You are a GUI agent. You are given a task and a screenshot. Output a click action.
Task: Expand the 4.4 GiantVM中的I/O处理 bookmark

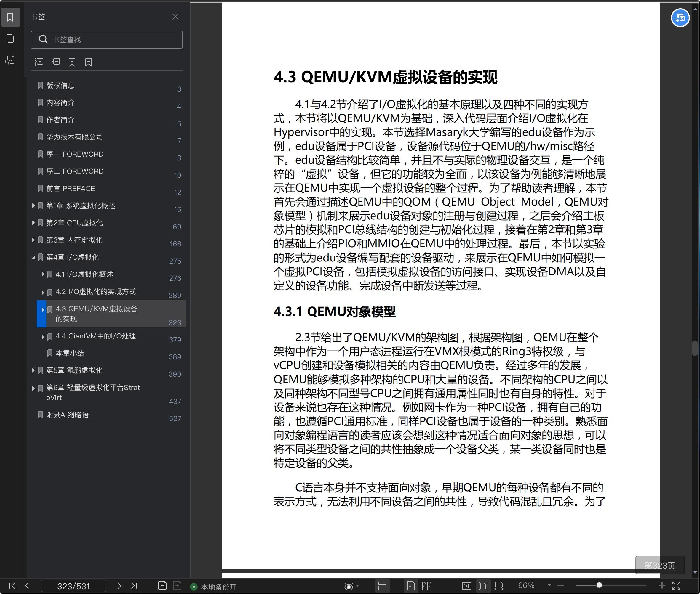tap(43, 336)
